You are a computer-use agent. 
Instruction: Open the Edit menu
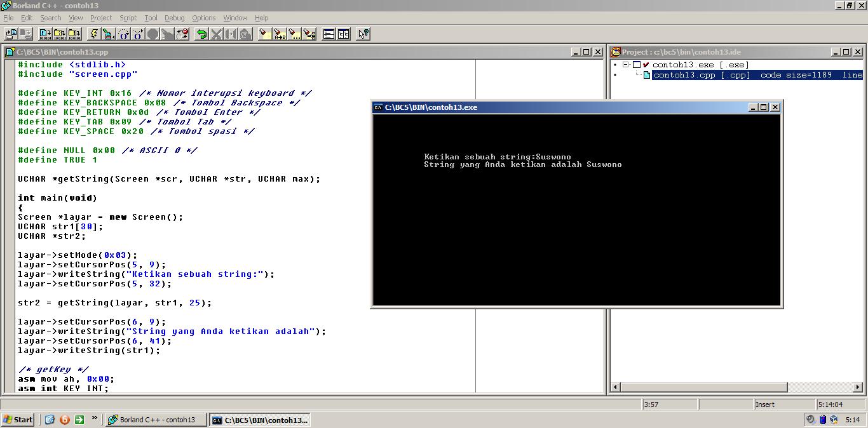(x=27, y=18)
